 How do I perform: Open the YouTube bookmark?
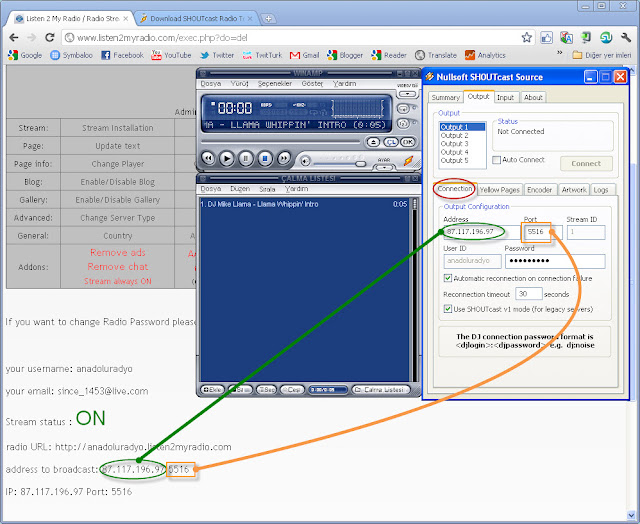pyautogui.click(x=171, y=55)
